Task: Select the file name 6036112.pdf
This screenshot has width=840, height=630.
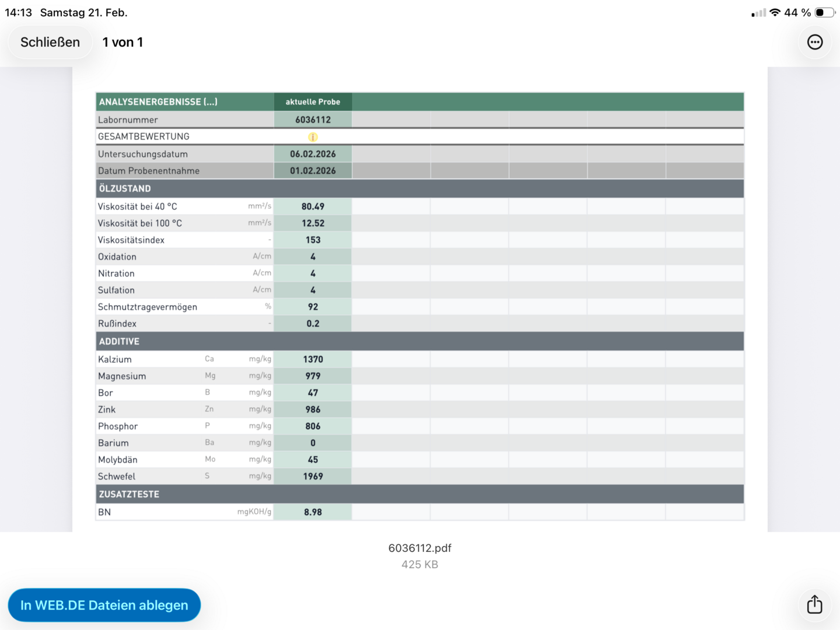Action: coord(419,548)
